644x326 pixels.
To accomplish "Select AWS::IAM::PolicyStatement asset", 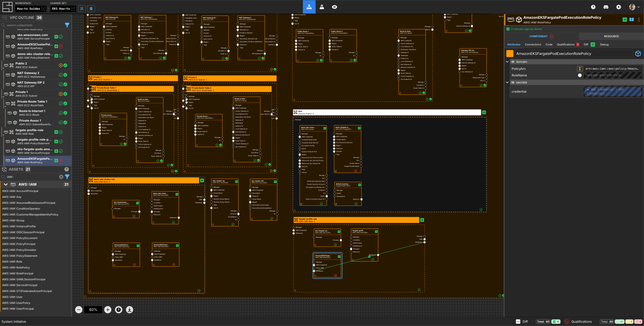I will pos(19,256).
